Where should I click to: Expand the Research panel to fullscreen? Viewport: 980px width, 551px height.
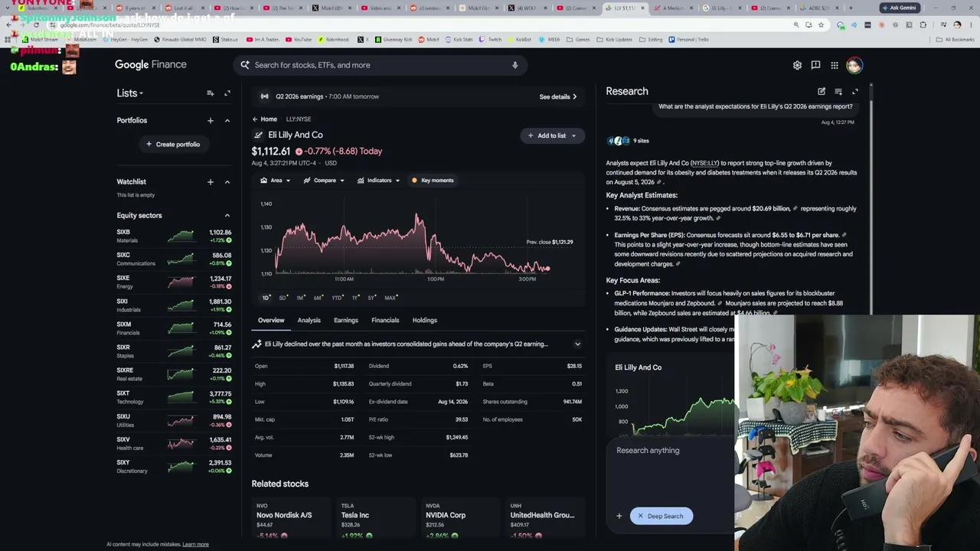click(855, 92)
